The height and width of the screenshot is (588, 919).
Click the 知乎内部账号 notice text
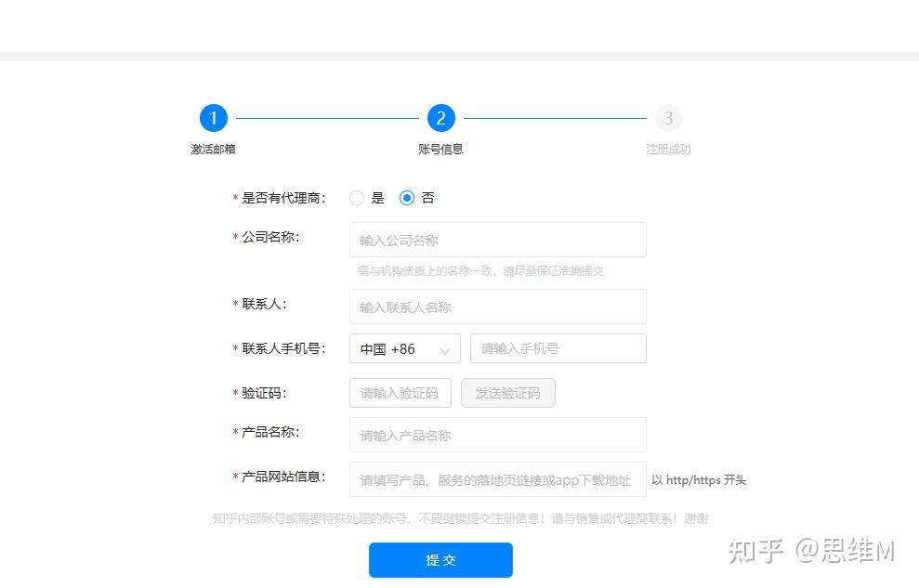(461, 518)
